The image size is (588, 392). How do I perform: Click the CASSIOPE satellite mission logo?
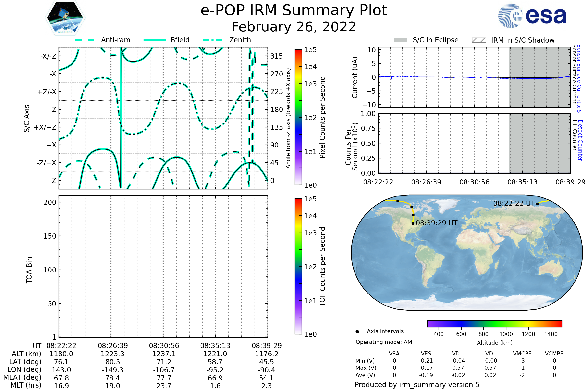point(65,18)
